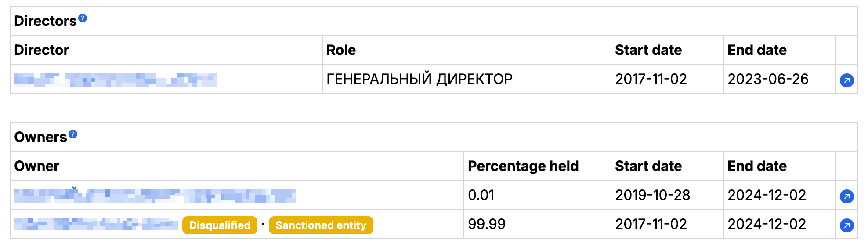
Task: Click the Disqualified badge
Action: pos(220,225)
